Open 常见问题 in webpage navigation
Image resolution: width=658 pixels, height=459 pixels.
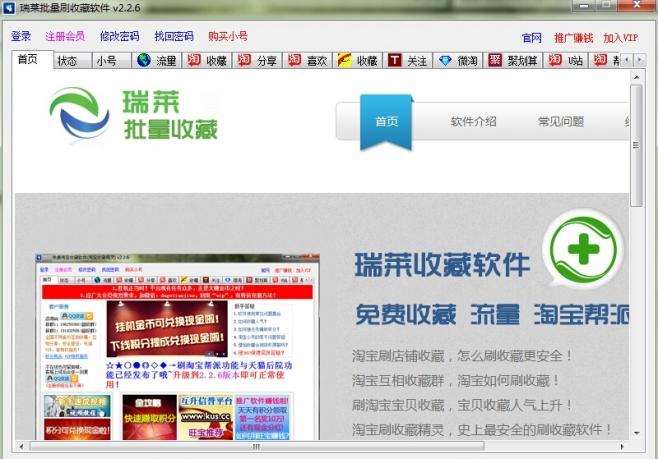[561, 122]
